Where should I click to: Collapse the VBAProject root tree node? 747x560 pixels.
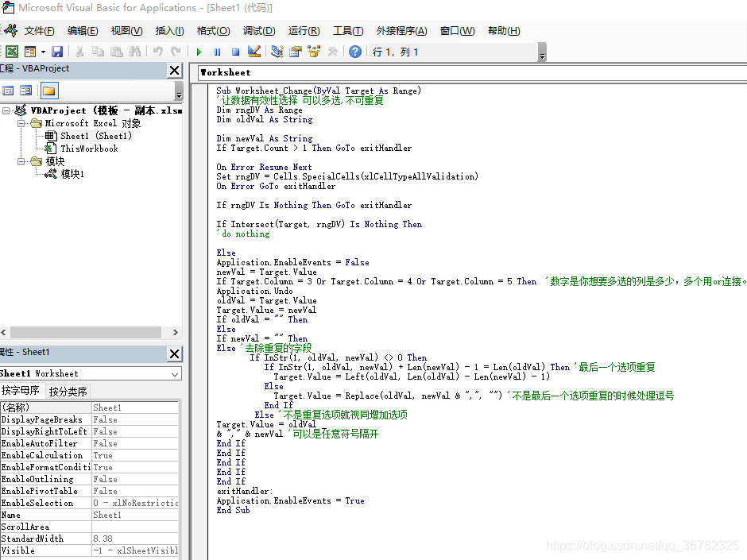pos(6,110)
